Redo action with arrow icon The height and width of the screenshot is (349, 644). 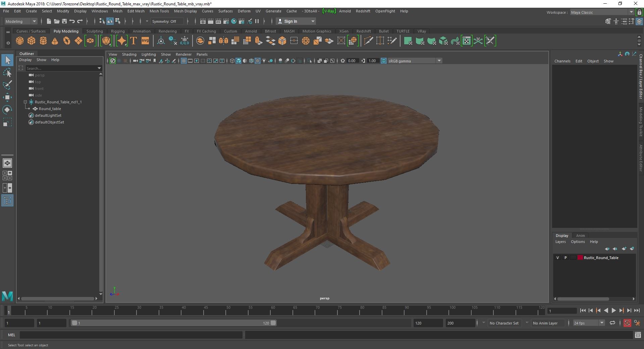[x=80, y=21]
